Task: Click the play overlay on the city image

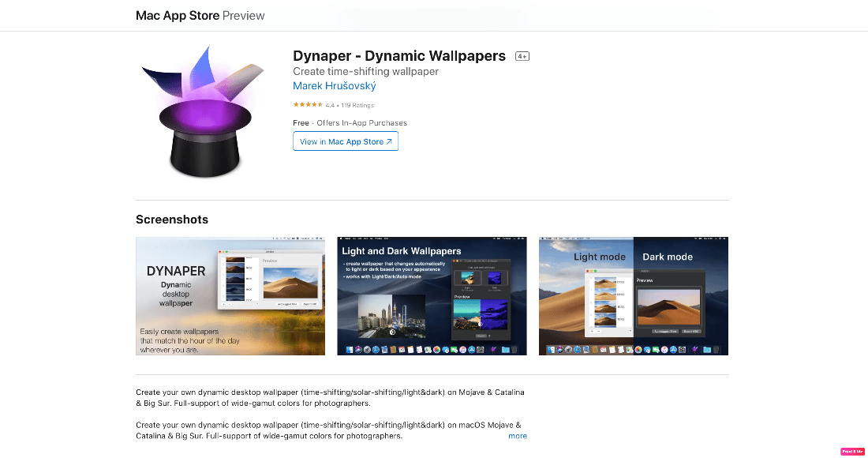Action: point(392,331)
